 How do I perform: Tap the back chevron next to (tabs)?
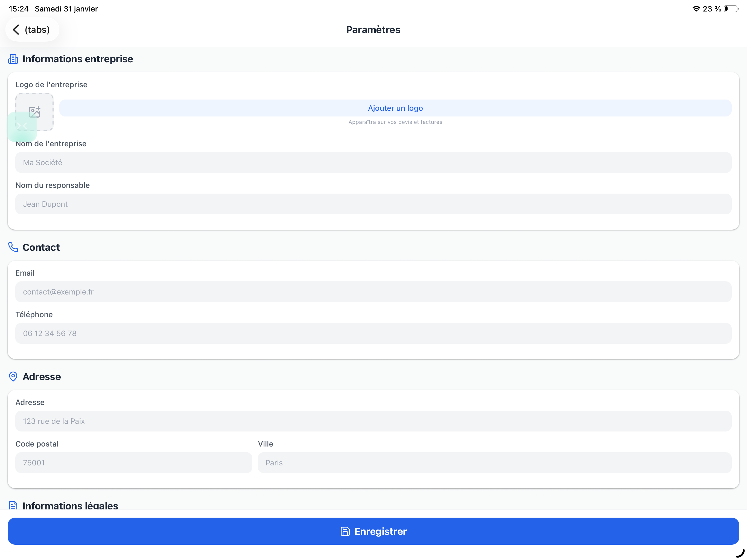(x=16, y=30)
